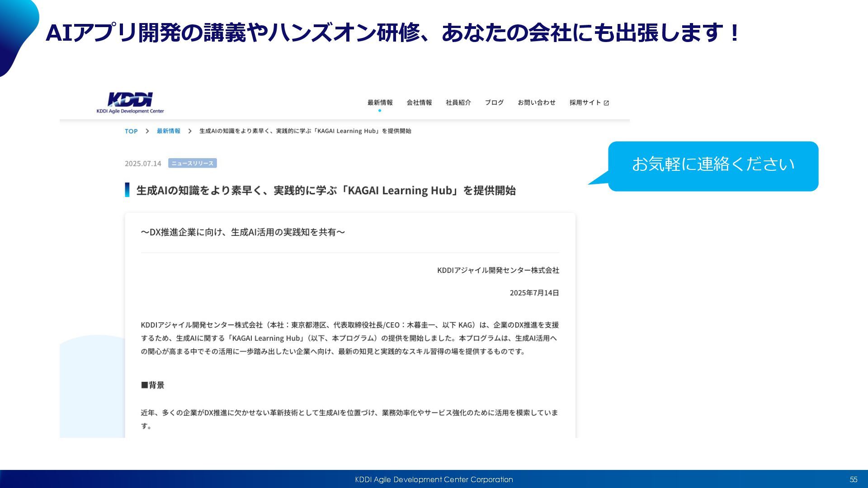This screenshot has width=868, height=488.
Task: Click the breadcrumb chevron after TOP
Action: tap(147, 131)
